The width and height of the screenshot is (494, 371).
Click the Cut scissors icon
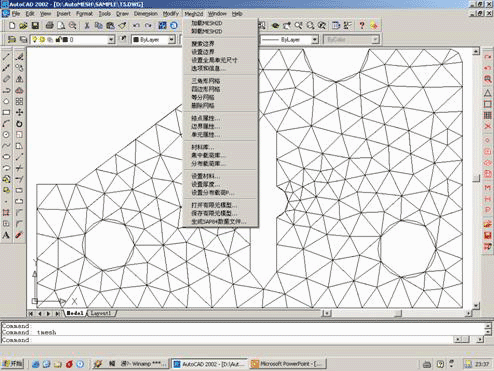pyautogui.click(x=87, y=25)
